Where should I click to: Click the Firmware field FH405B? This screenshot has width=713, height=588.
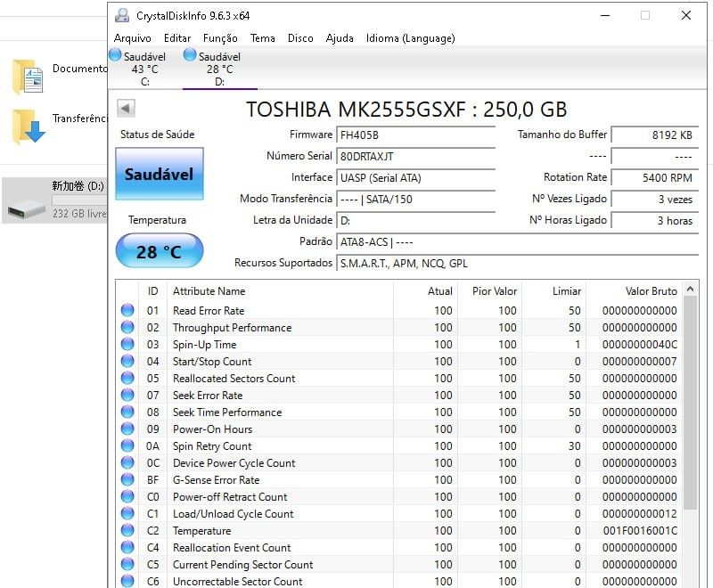tap(415, 135)
